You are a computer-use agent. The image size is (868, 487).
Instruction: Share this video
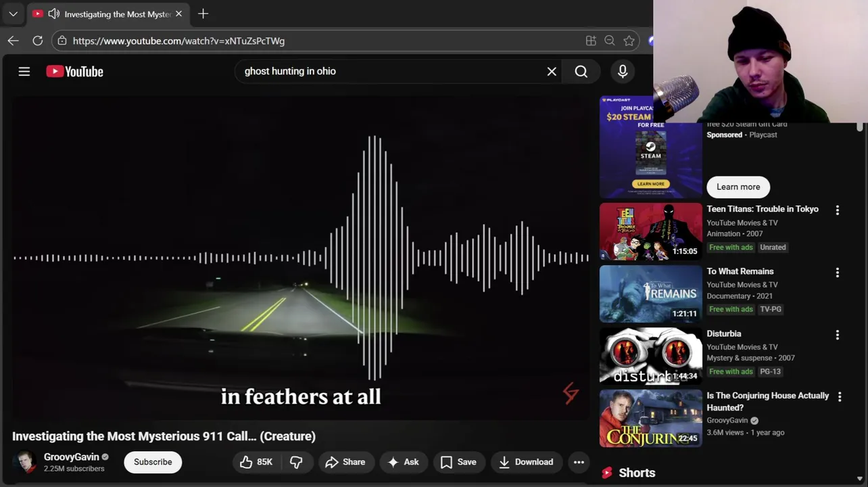click(x=345, y=462)
